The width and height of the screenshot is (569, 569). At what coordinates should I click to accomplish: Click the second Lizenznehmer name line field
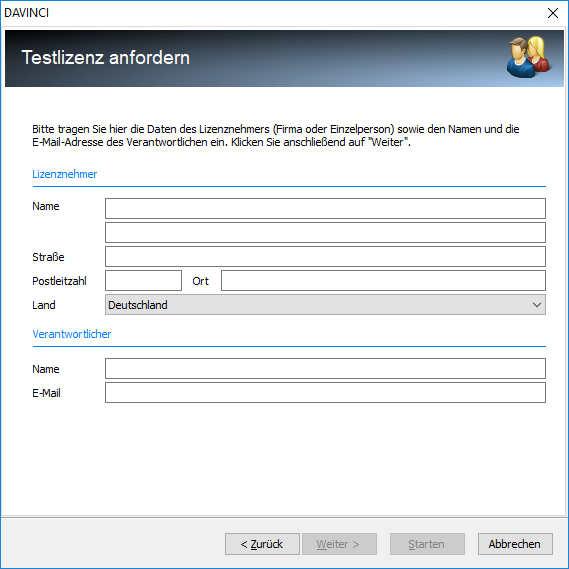(325, 232)
